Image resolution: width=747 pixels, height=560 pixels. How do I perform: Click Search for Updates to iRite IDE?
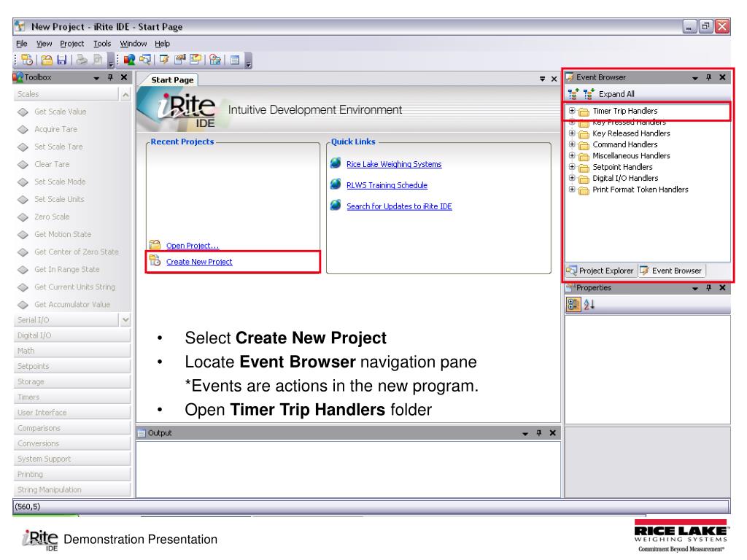click(399, 206)
